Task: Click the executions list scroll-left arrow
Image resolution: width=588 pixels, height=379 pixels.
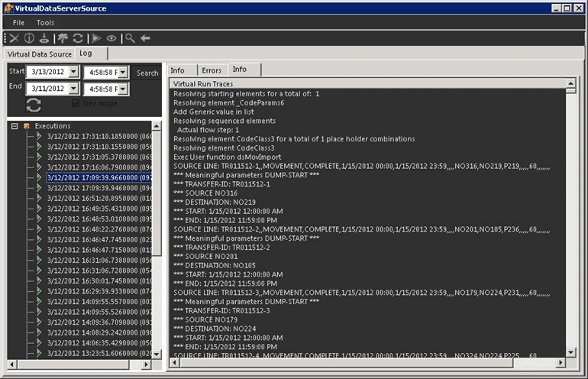Action: [12, 364]
